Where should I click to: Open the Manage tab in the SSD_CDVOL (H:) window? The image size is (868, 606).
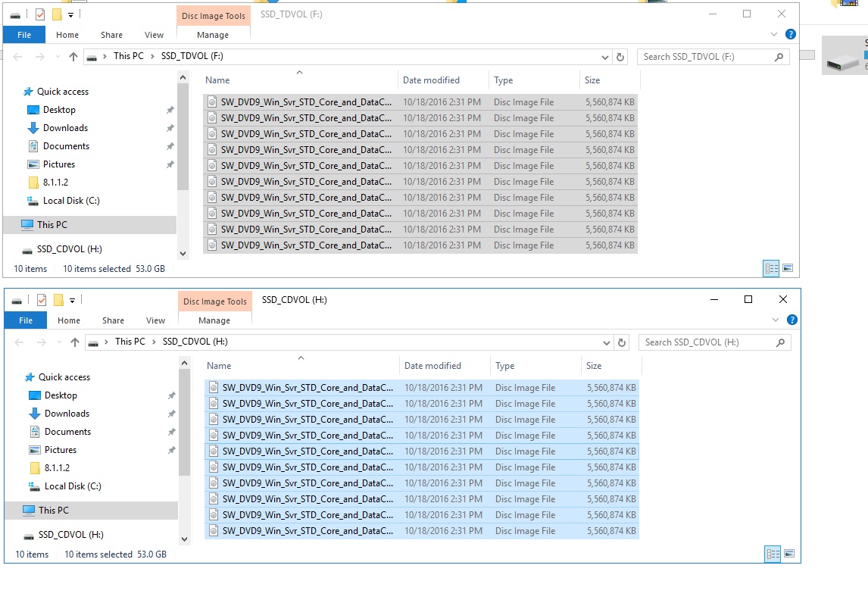pyautogui.click(x=214, y=320)
